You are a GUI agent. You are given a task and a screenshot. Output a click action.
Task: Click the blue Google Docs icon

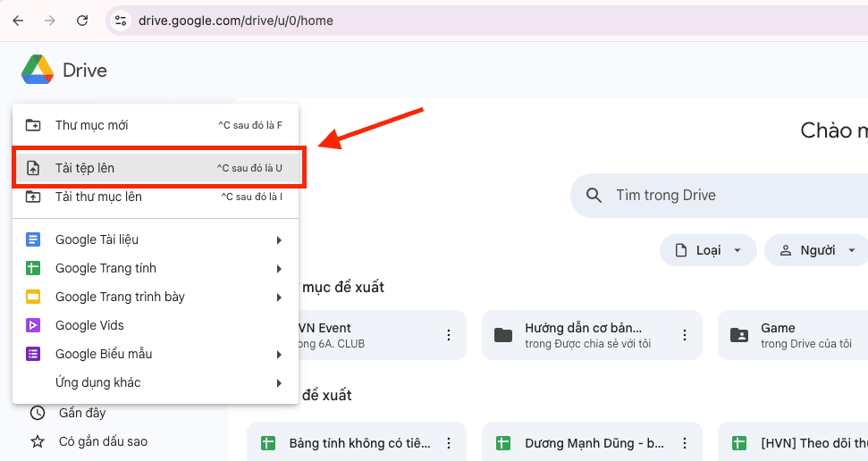click(33, 239)
